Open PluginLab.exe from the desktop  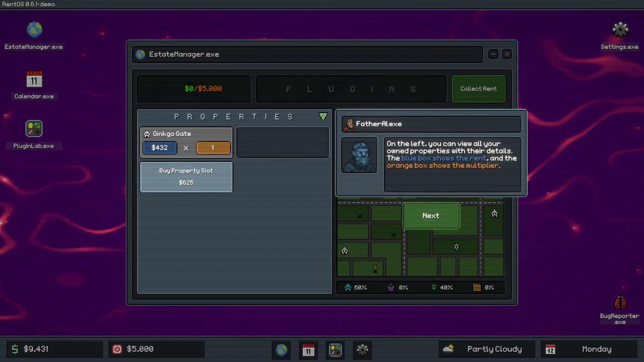tap(34, 129)
